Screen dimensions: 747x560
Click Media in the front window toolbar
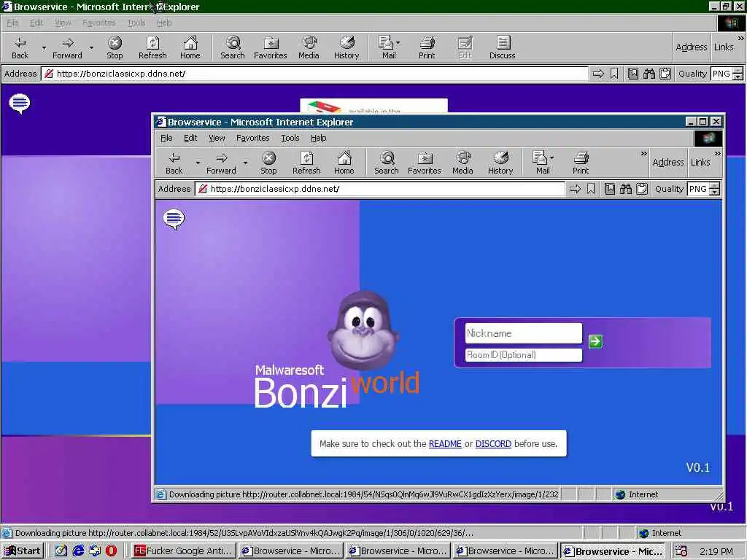[x=462, y=163]
